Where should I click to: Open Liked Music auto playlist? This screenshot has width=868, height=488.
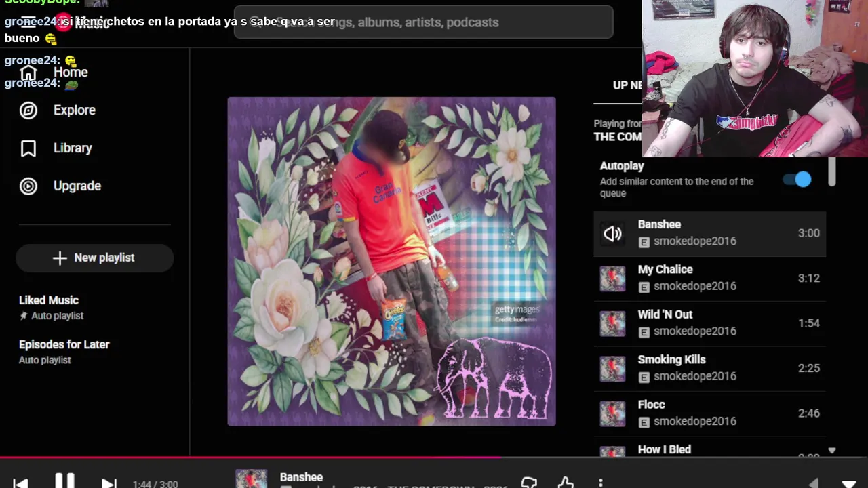(52, 307)
